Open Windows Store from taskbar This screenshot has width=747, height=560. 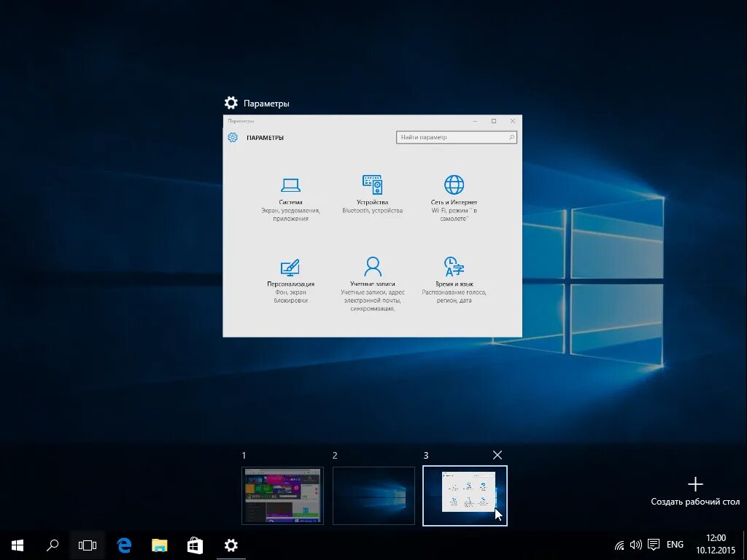point(195,545)
